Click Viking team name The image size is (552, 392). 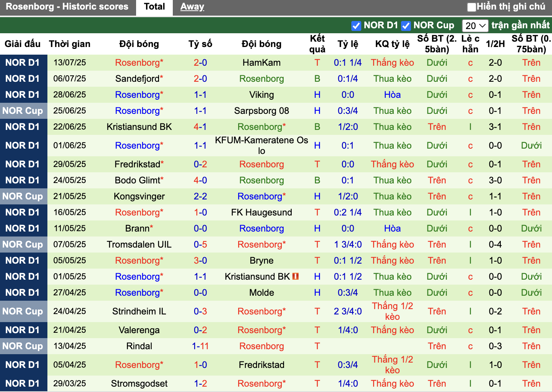pyautogui.click(x=261, y=95)
